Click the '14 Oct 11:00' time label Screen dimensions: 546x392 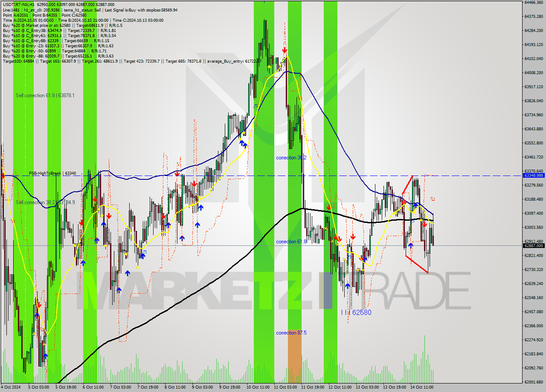pyautogui.click(x=422, y=387)
